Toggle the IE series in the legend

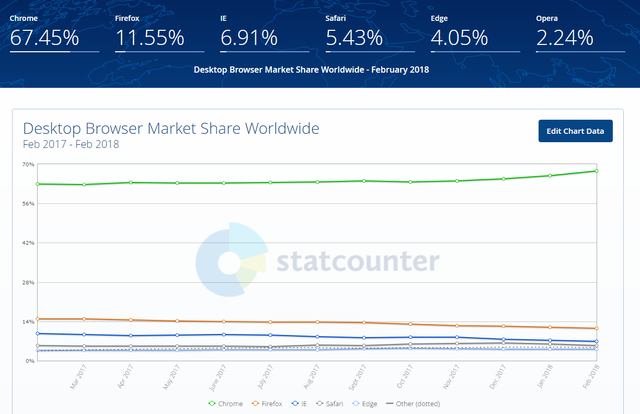click(x=299, y=404)
